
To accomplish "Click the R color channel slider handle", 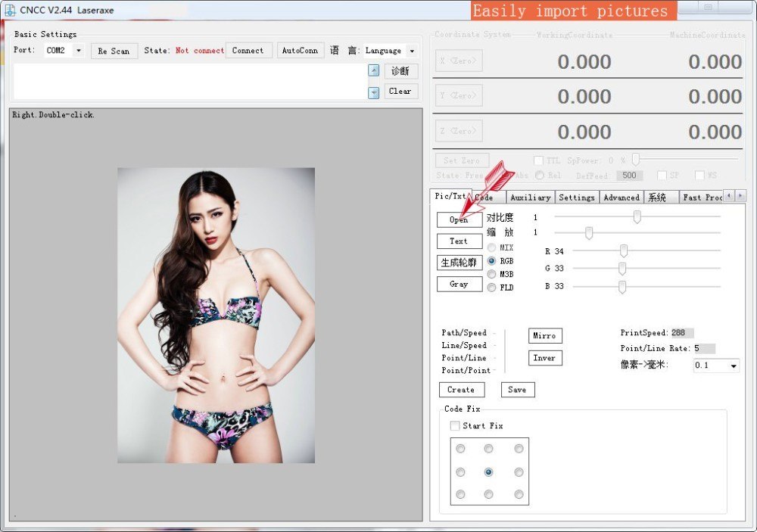I will click(623, 250).
